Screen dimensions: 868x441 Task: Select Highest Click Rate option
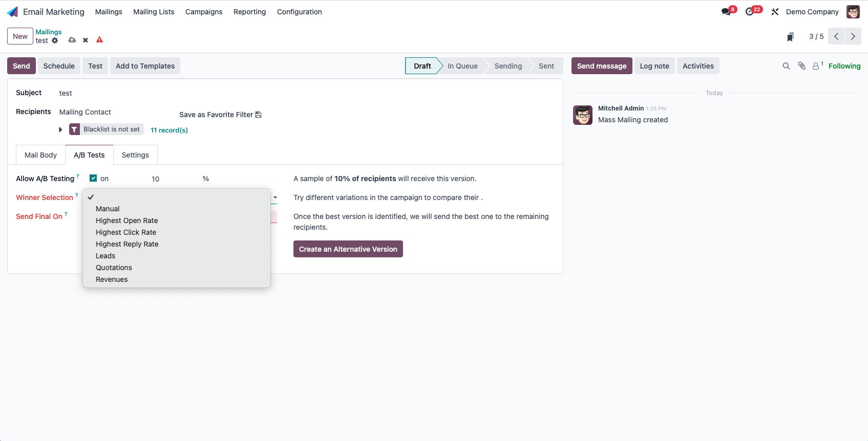point(177,232)
